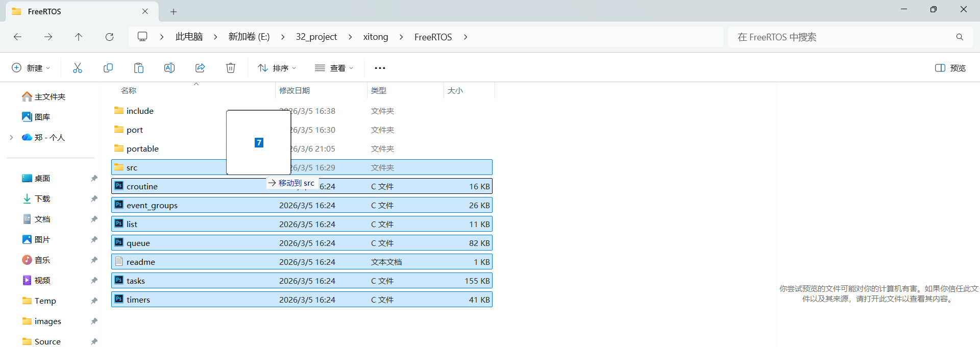
Task: Sort by 名称 column header
Action: click(x=129, y=90)
